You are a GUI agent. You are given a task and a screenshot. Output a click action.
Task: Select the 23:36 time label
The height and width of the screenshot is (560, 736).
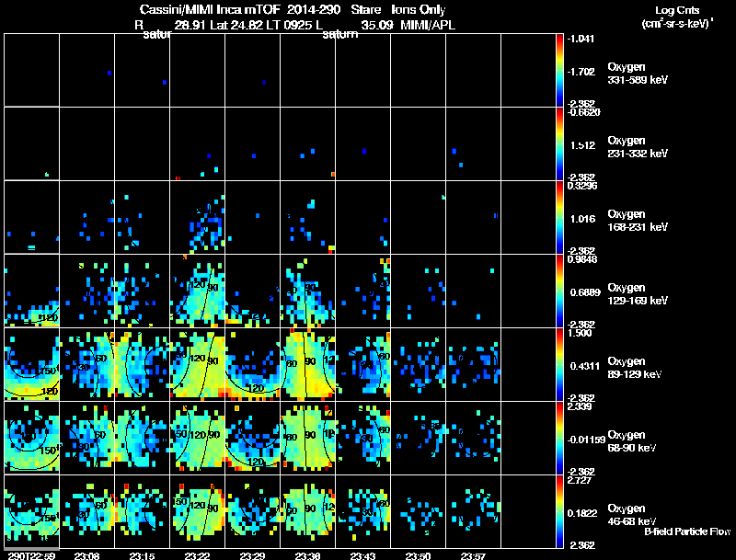tap(307, 554)
